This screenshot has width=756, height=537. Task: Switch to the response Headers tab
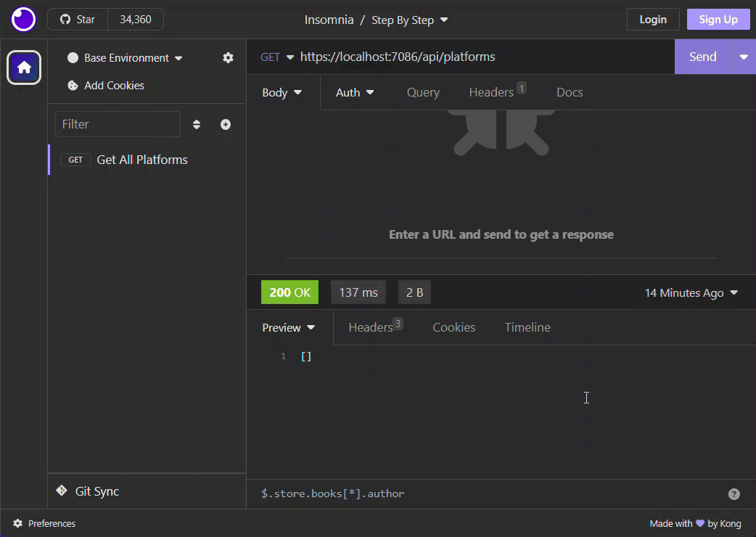coord(375,327)
